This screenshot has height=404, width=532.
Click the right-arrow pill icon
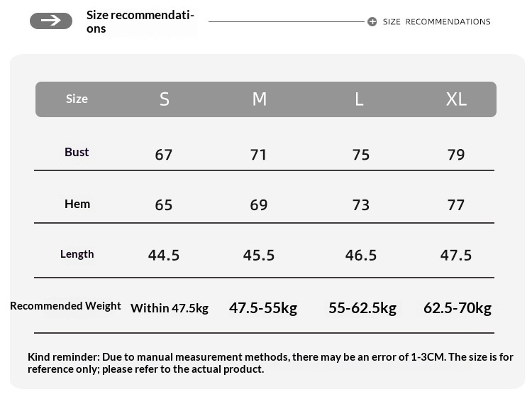tap(51, 21)
